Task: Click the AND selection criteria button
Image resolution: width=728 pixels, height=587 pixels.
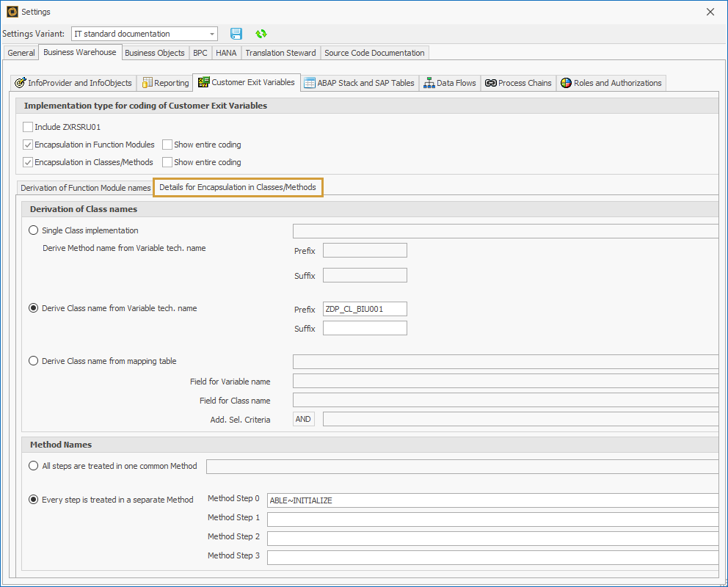Action: coord(303,418)
